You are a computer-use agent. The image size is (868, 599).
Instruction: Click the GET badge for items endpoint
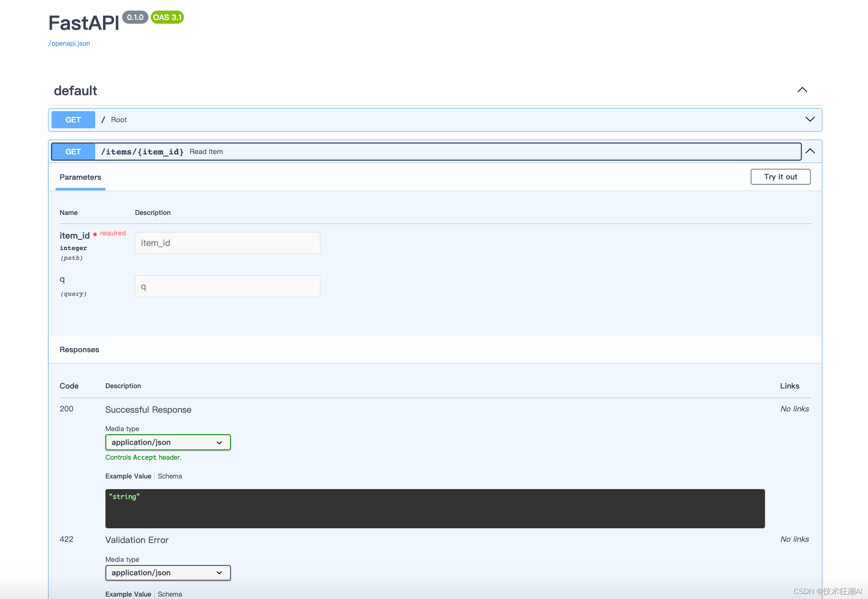[x=73, y=152]
